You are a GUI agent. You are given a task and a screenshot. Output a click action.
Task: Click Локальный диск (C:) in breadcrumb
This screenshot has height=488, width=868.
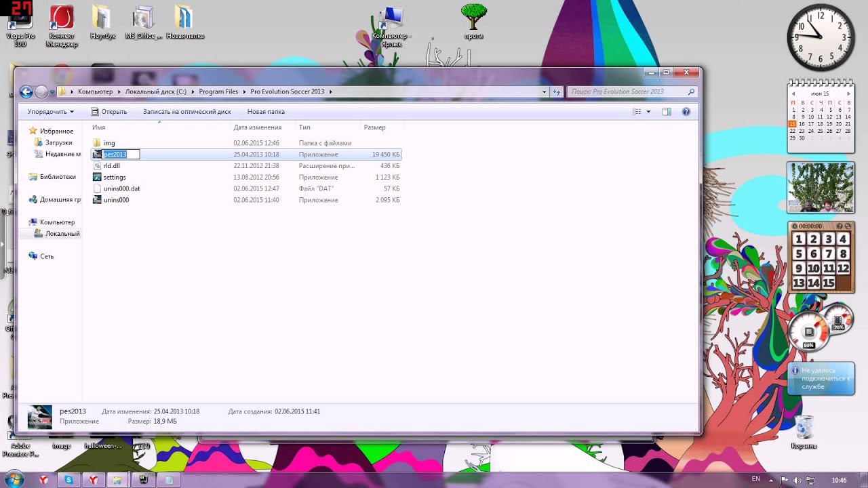pyautogui.click(x=156, y=91)
